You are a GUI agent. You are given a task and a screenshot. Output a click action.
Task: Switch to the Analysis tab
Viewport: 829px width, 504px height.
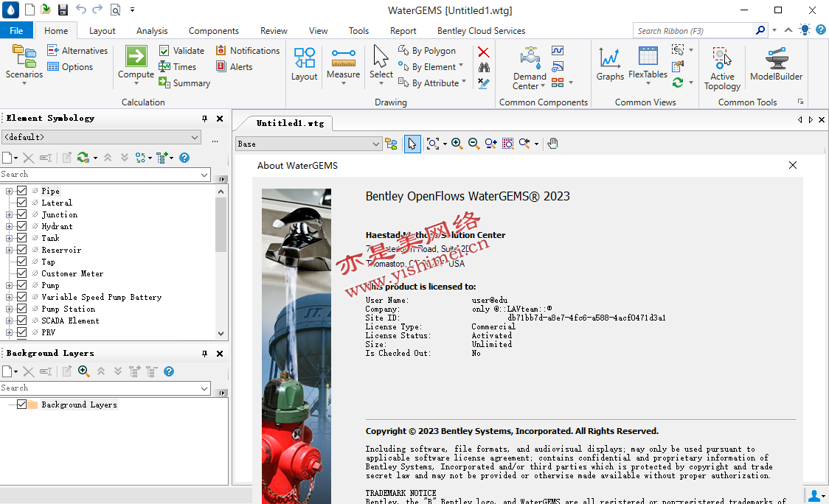152,31
